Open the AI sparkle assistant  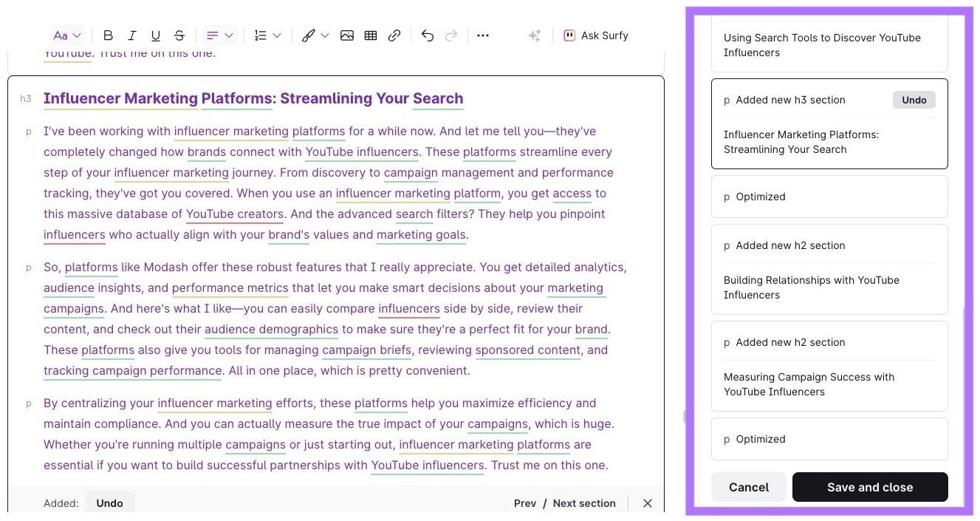coord(535,35)
